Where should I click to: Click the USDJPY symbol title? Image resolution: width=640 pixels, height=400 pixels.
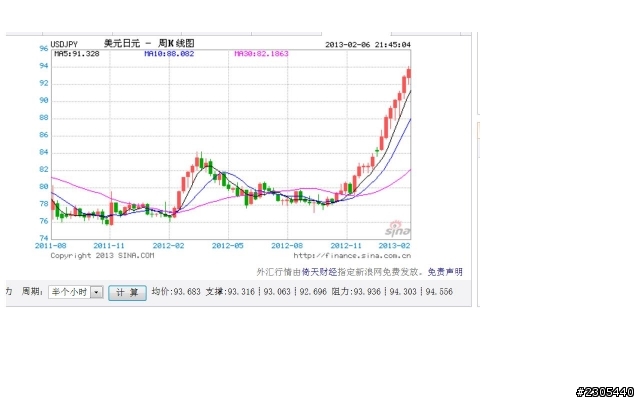point(64,44)
